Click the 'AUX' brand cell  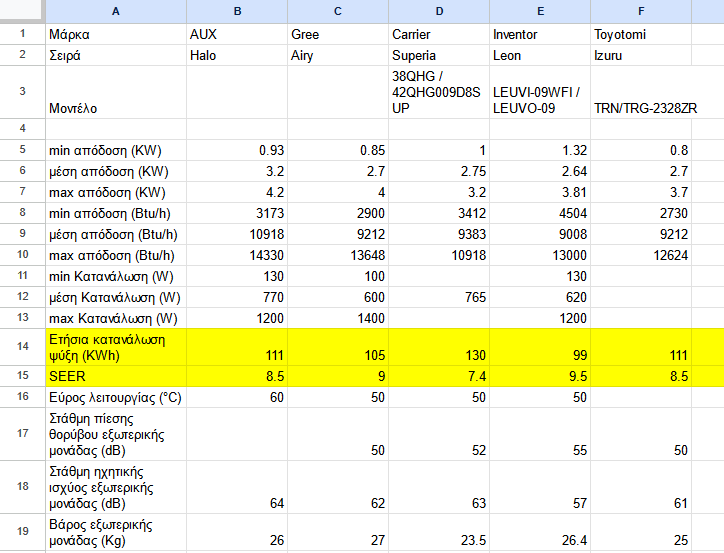[x=237, y=34]
